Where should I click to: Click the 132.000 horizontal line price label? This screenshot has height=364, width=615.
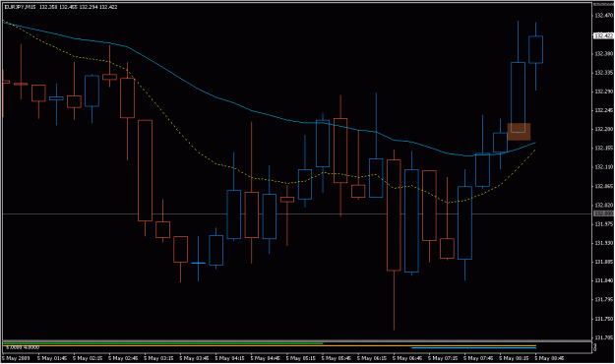pos(603,213)
